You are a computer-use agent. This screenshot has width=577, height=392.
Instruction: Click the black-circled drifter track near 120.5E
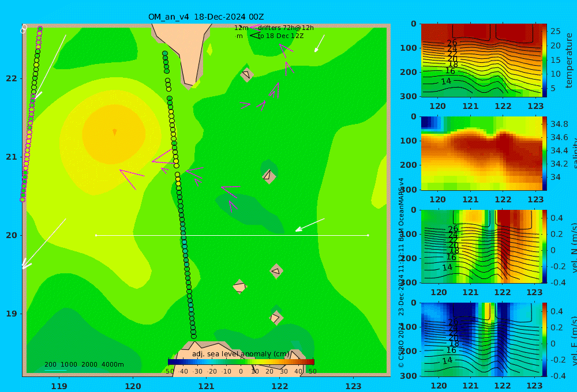179,195
